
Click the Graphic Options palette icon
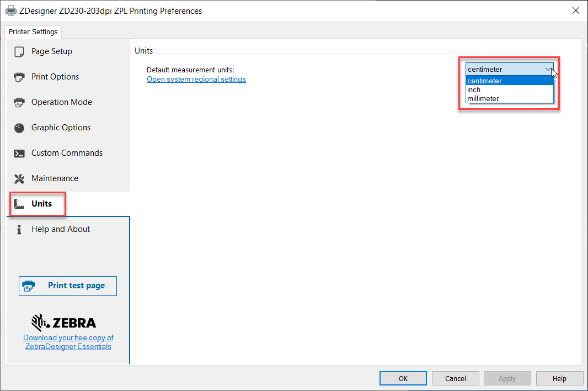[19, 128]
